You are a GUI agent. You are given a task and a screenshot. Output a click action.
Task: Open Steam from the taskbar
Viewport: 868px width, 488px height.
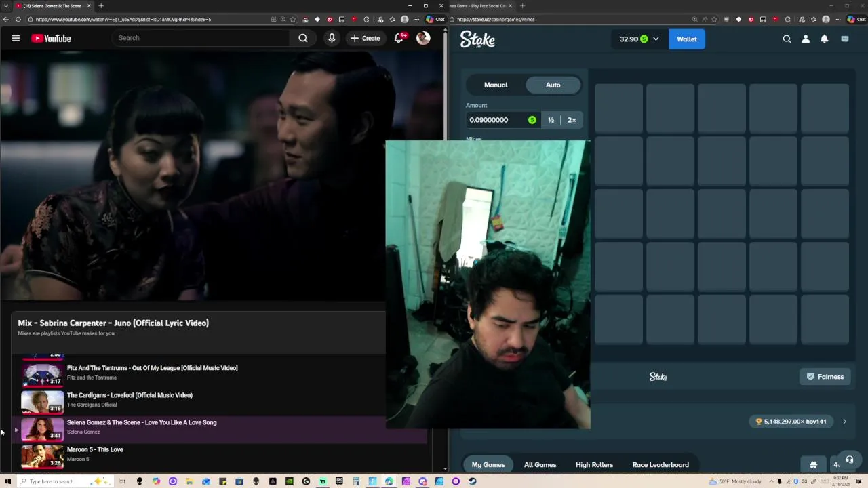click(472, 481)
